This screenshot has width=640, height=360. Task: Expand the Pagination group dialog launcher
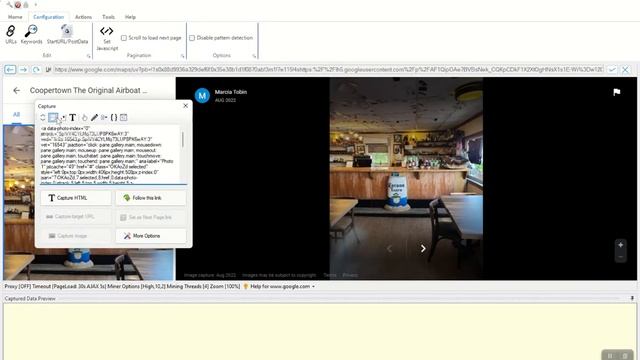coord(182,56)
